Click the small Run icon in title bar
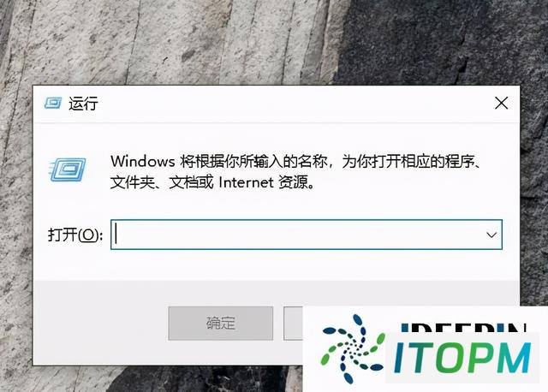The image size is (548, 392). (x=53, y=103)
